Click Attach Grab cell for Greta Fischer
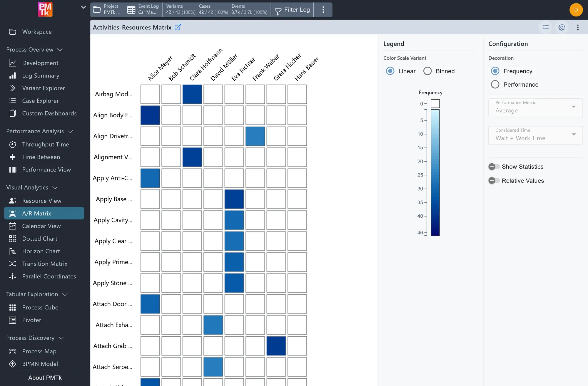 (276, 346)
